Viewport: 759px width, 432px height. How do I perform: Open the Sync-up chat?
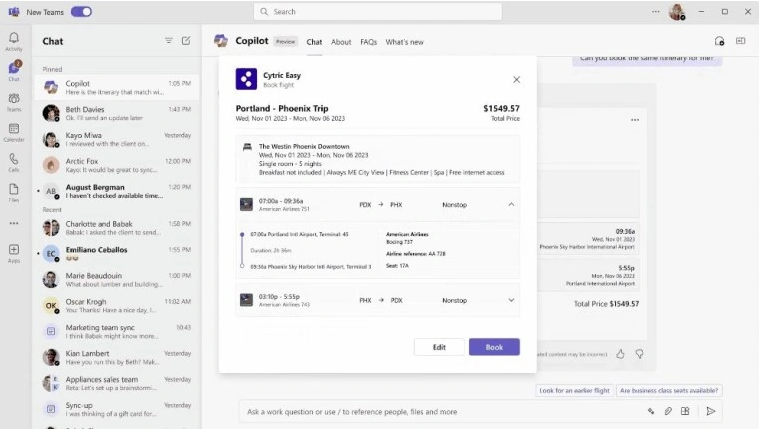(117, 409)
